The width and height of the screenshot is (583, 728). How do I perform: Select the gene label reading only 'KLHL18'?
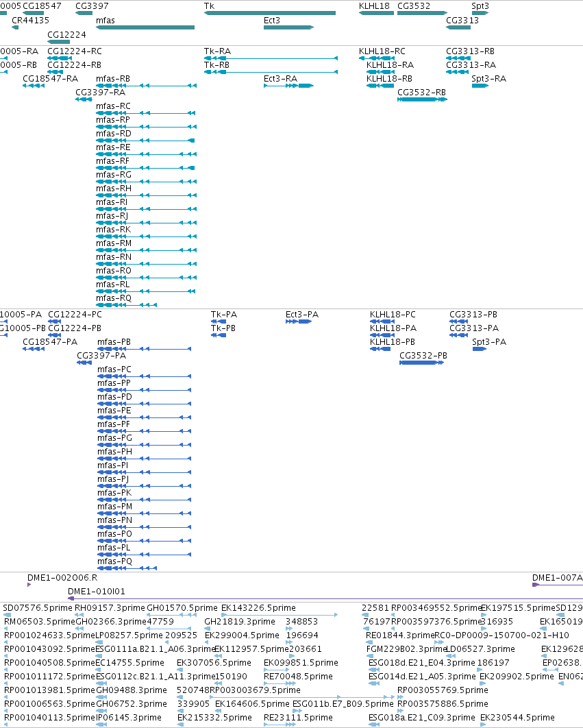click(374, 6)
